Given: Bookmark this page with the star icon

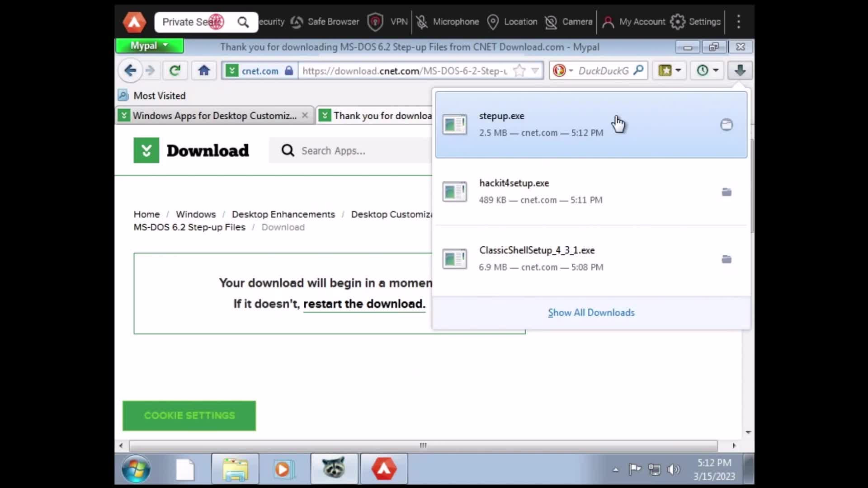Looking at the screenshot, I should (519, 71).
